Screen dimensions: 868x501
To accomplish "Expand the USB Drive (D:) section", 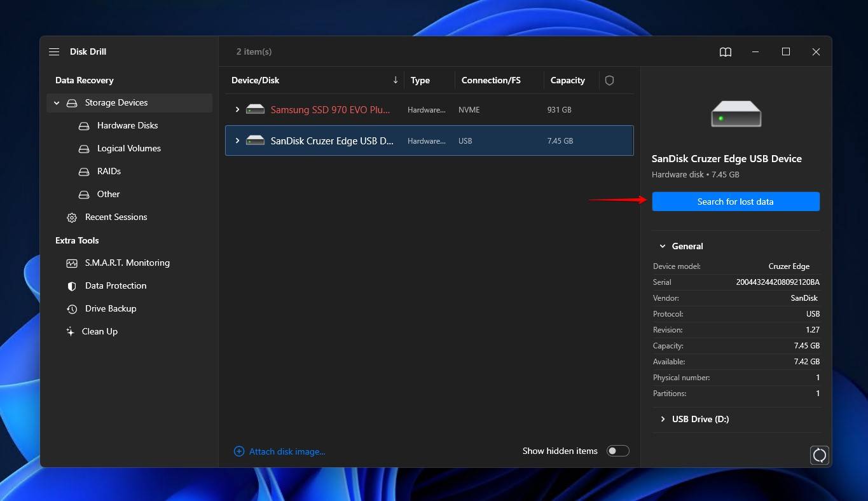I will 663,420.
